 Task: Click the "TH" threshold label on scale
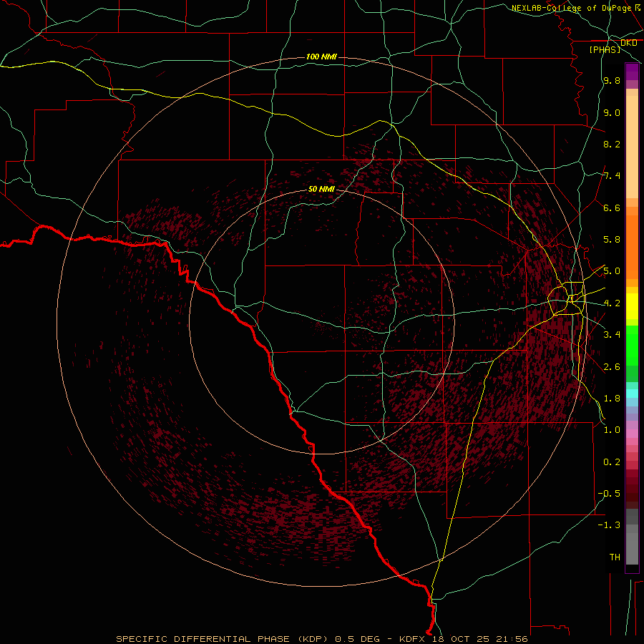pyautogui.click(x=615, y=557)
